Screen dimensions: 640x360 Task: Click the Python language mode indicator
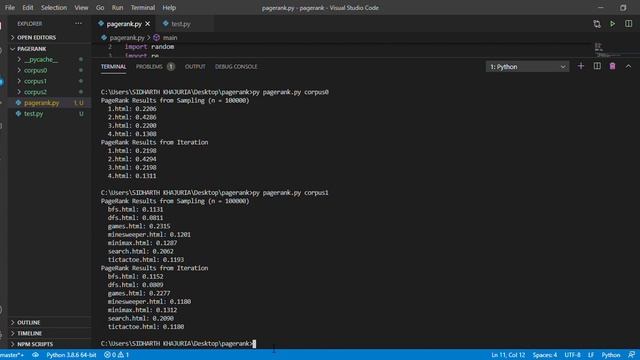point(611,355)
